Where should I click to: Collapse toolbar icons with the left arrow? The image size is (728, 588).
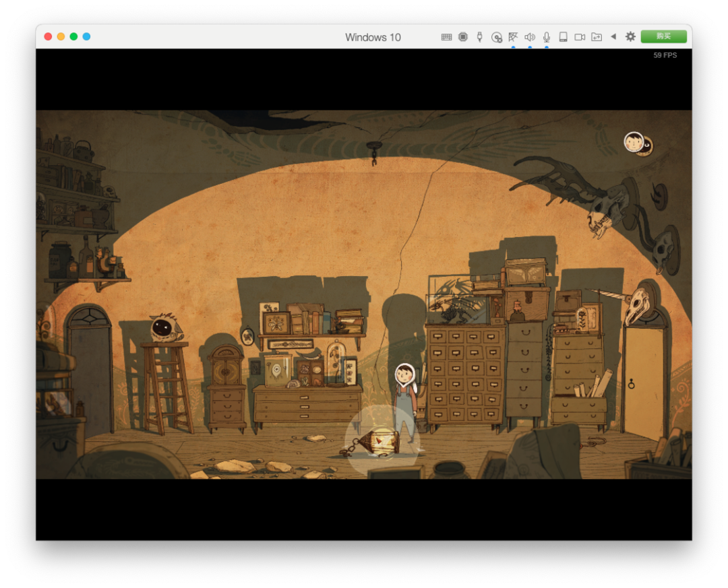pyautogui.click(x=613, y=36)
